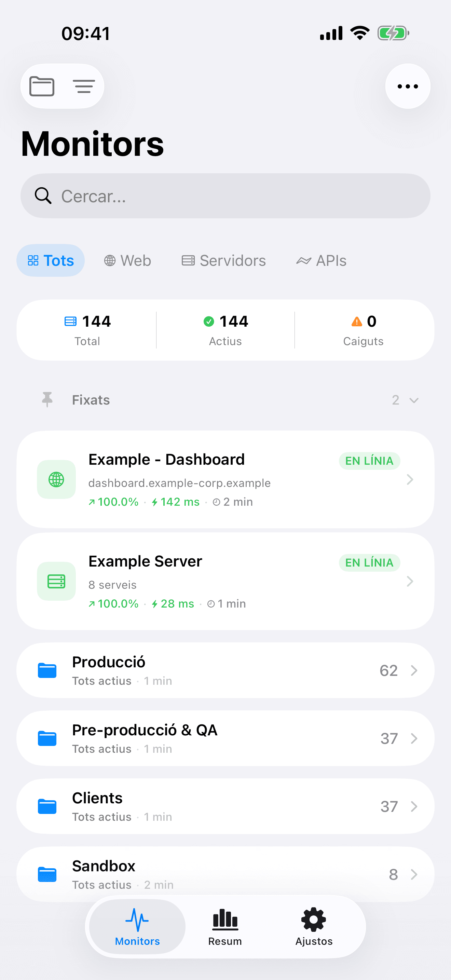Filter monitors by APIs
This screenshot has height=980, width=451.
tap(321, 261)
